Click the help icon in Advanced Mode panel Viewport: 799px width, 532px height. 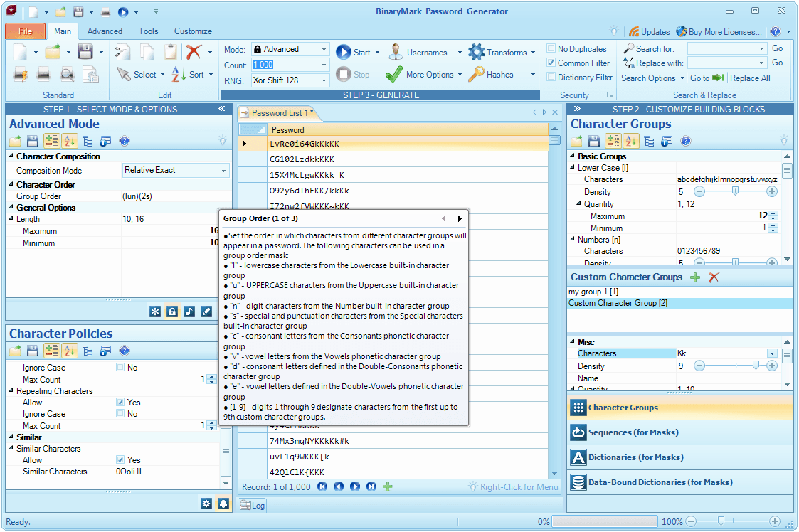click(125, 141)
